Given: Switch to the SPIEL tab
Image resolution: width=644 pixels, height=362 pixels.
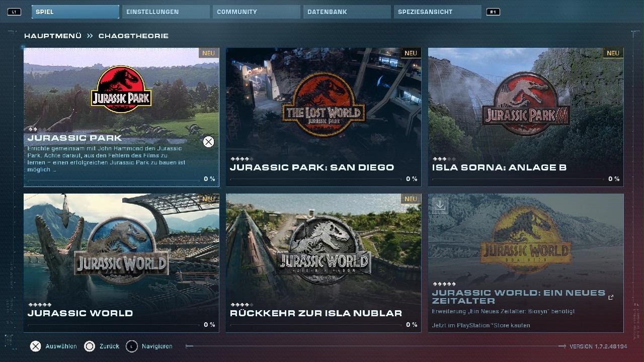Looking at the screenshot, I should (75, 12).
